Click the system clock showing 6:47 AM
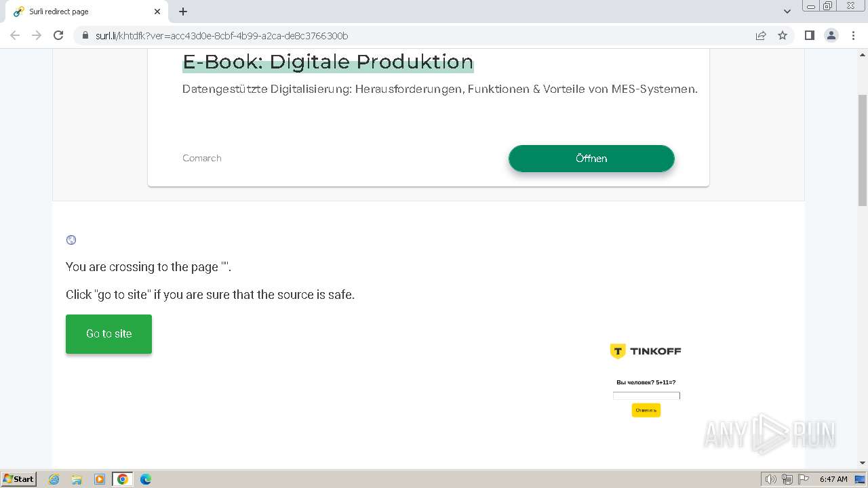 click(x=833, y=479)
